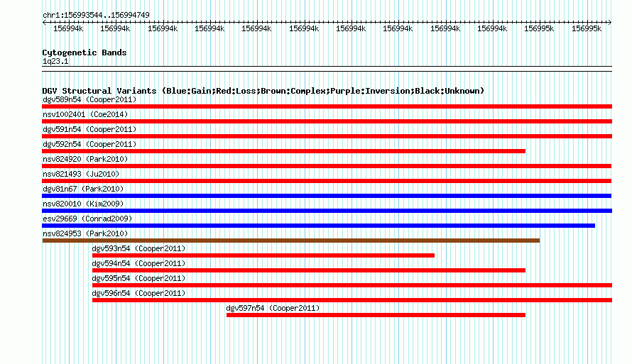Select the red bar for dgv594n54
Screen dimensions: 632x364
tap(309, 270)
